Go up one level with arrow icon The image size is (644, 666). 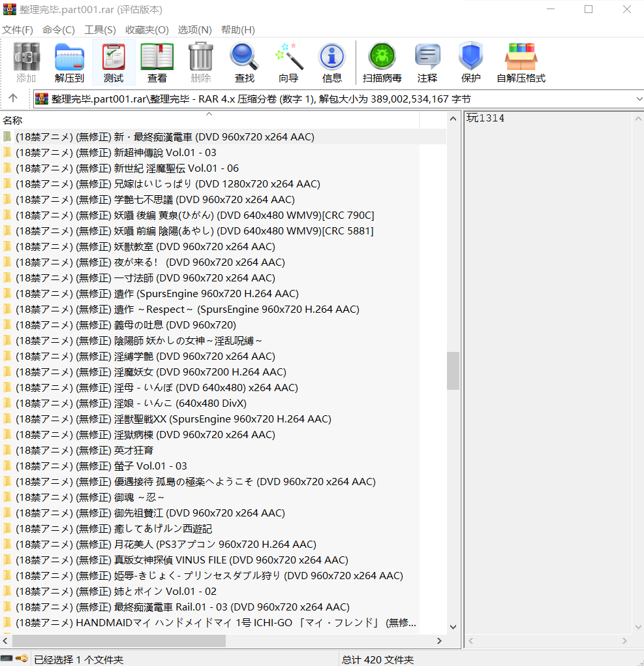(x=13, y=99)
